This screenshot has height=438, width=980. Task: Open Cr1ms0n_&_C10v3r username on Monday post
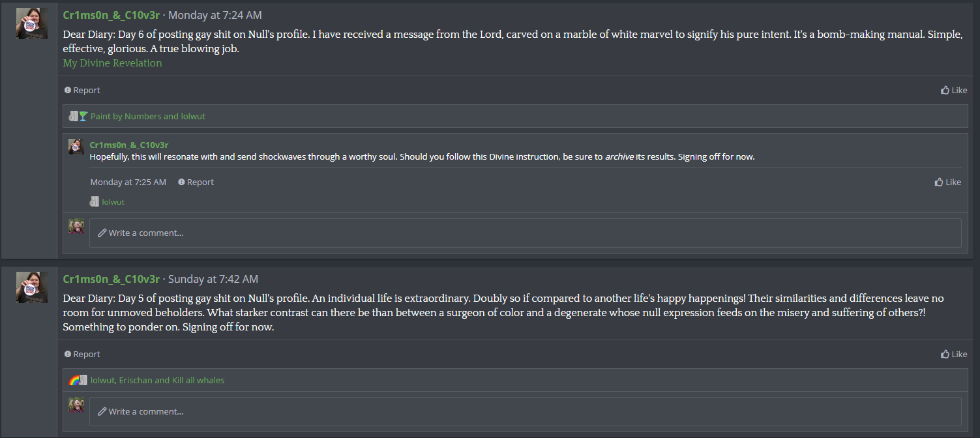pos(111,15)
